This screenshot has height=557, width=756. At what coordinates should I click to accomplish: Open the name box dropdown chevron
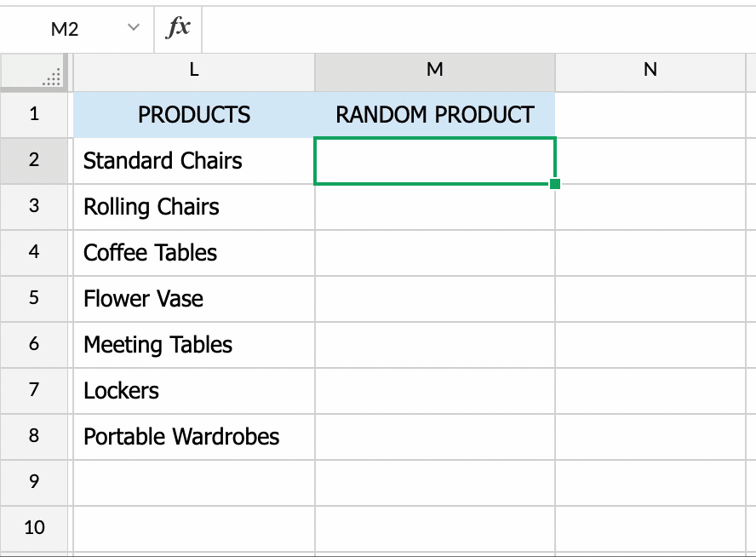[132, 27]
